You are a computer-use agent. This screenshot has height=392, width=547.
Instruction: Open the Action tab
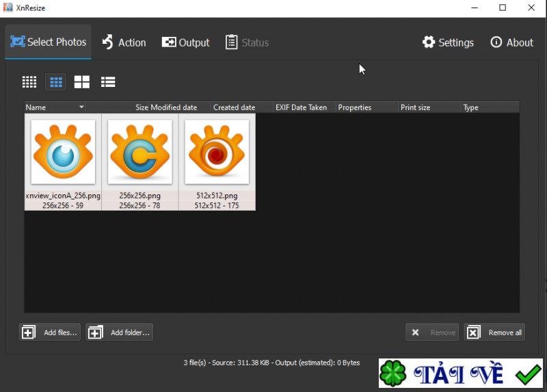(124, 42)
